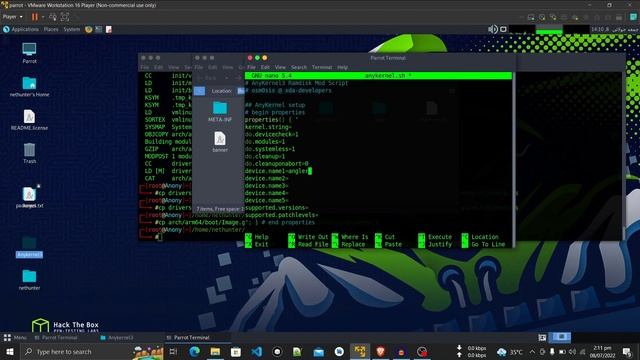Open File Explorer from Windows taskbar
This screenshot has width=640, height=360.
coord(215,351)
